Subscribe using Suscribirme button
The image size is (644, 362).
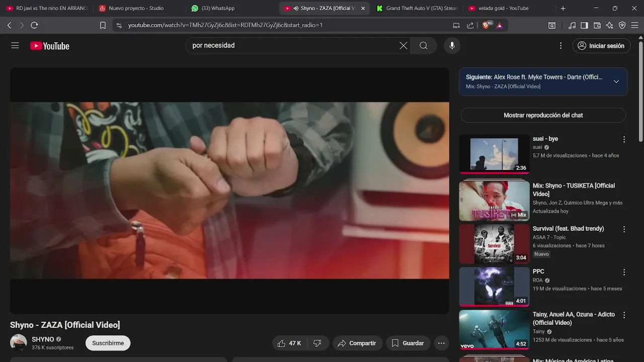coord(108,343)
